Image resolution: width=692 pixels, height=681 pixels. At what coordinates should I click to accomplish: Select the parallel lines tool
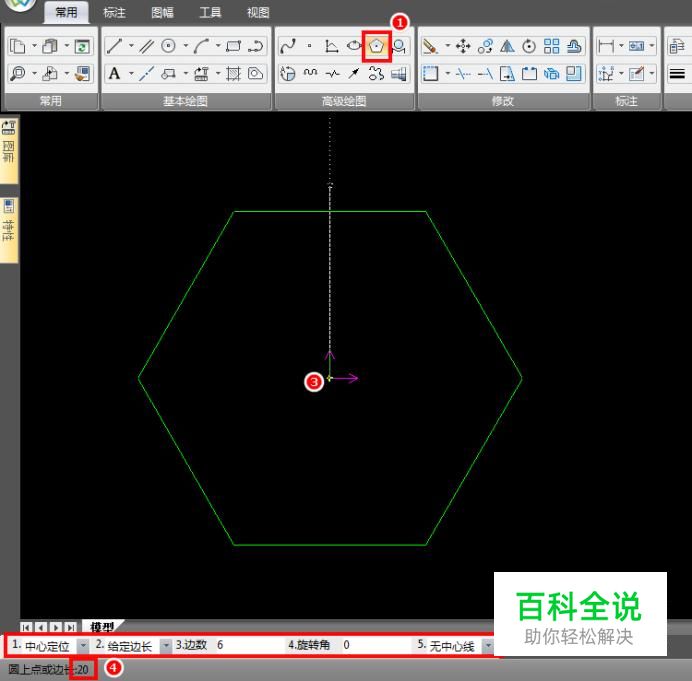point(146,46)
